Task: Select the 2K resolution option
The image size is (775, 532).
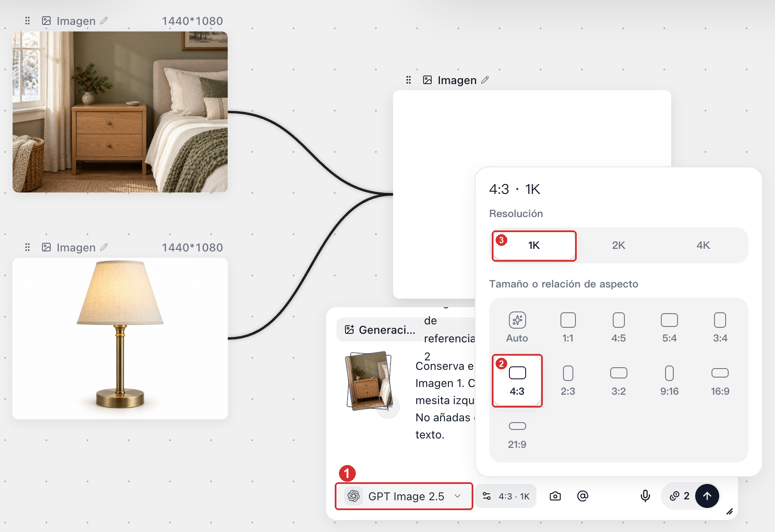Action: pos(618,245)
